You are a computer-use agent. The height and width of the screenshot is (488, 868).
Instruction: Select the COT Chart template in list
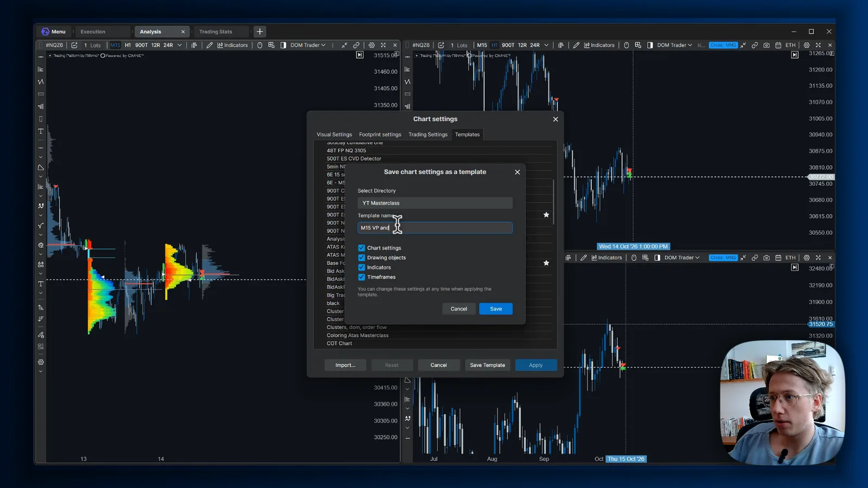(x=339, y=343)
